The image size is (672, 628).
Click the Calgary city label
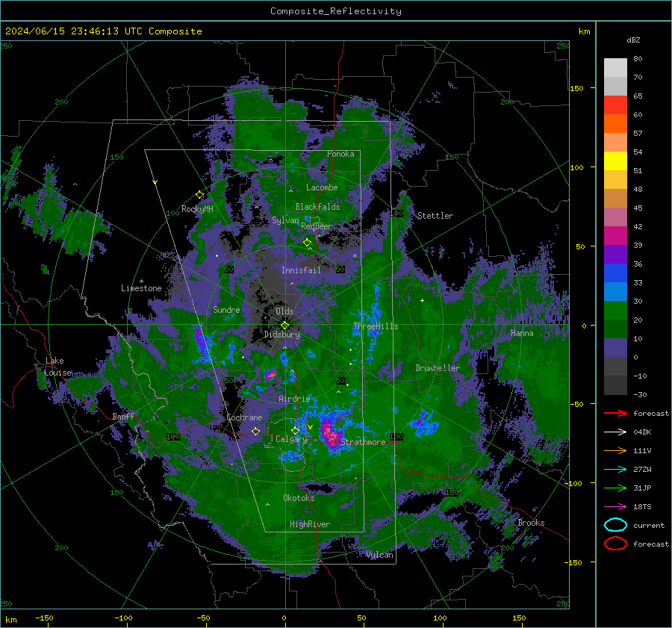tap(291, 439)
